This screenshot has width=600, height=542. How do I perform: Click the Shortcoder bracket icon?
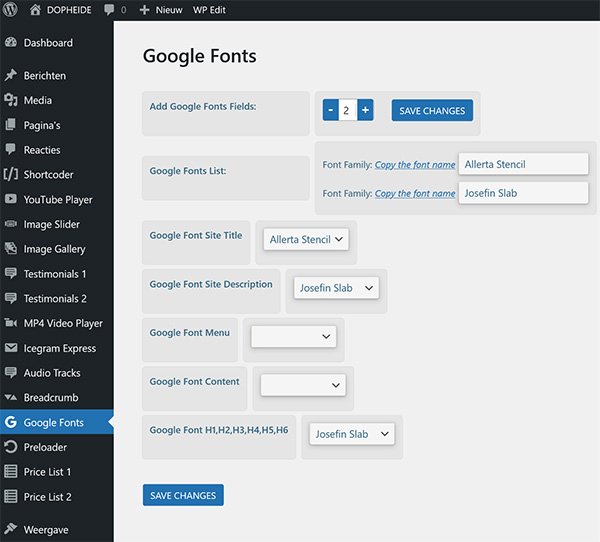(11, 175)
